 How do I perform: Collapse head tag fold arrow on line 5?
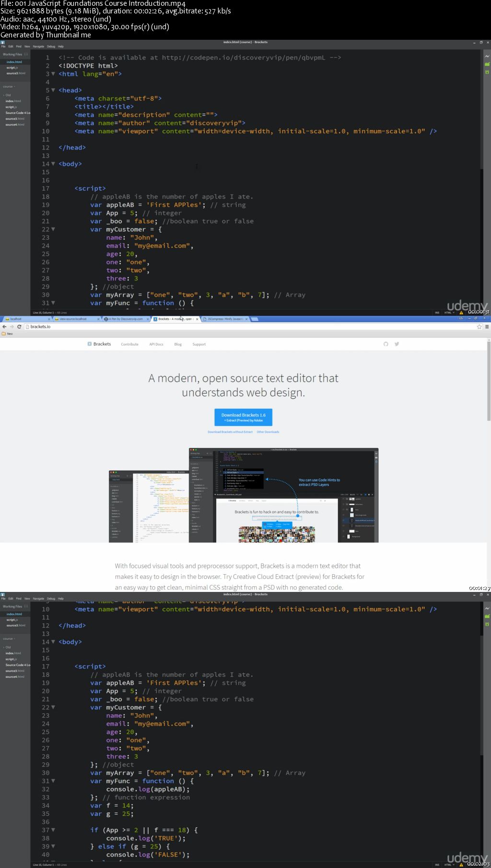(53, 90)
